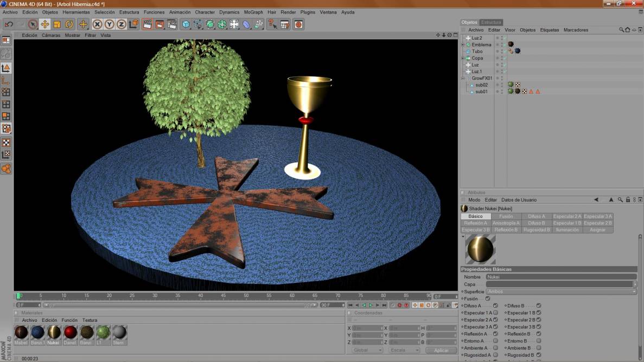Jump to the start of the animation

click(350, 305)
